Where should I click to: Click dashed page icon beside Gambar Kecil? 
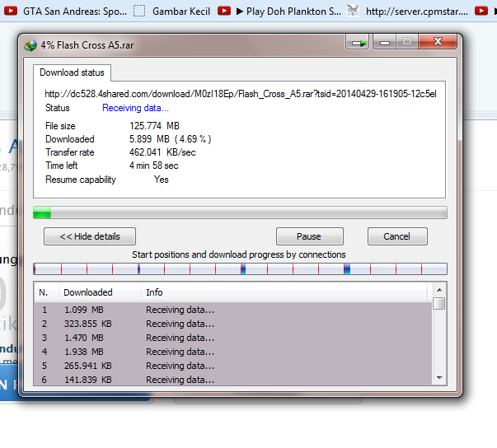click(x=139, y=11)
